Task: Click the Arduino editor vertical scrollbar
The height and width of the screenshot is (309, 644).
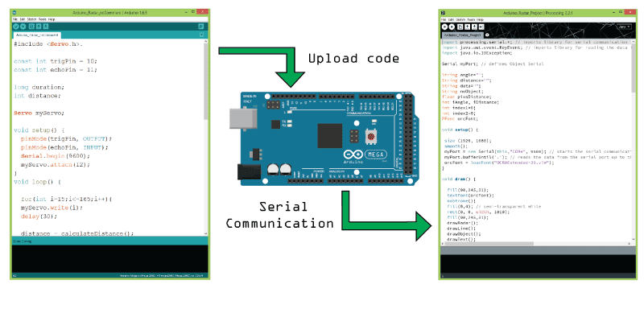Action: (206, 138)
